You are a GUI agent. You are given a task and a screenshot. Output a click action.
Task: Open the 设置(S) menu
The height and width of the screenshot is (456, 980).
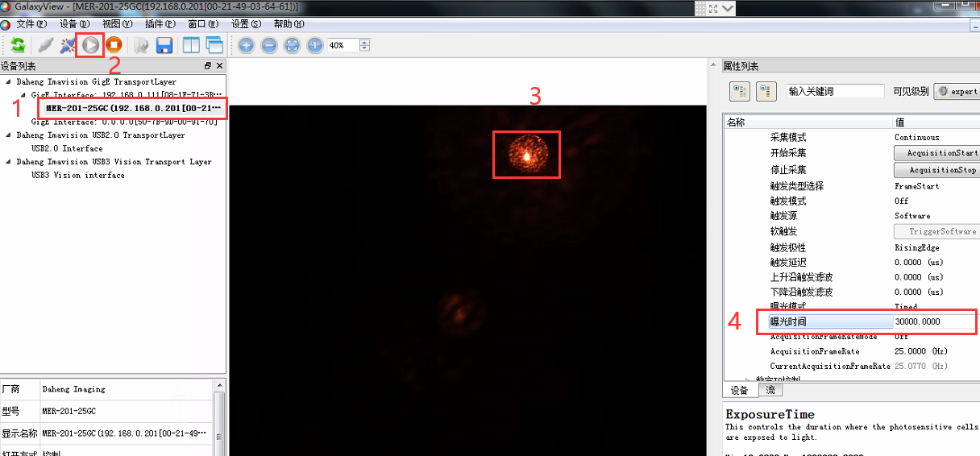tap(246, 24)
